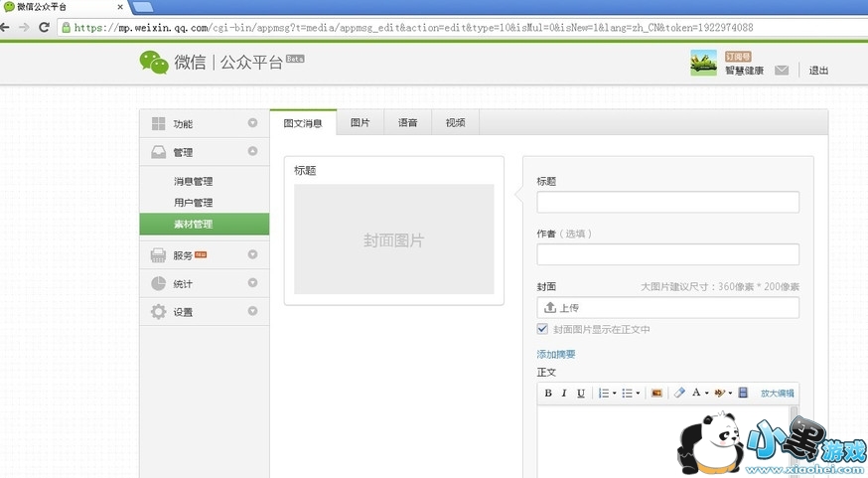
Task: Click the 上传 cover upload button
Action: click(667, 307)
